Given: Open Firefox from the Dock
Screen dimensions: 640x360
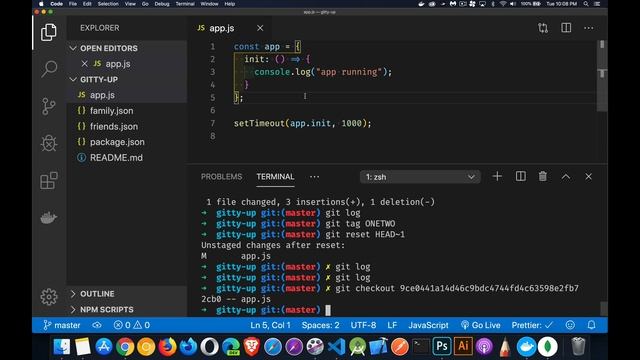Looking at the screenshot, I should 167,347.
